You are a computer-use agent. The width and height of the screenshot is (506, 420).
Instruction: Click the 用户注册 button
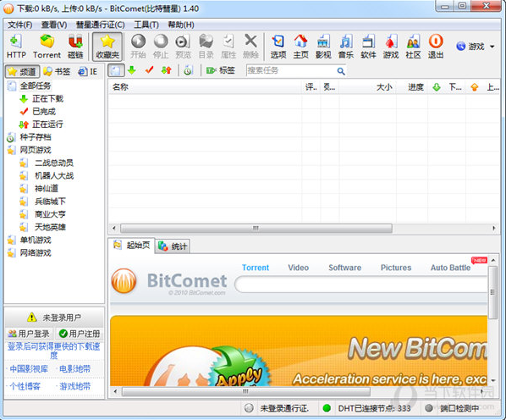coord(80,334)
